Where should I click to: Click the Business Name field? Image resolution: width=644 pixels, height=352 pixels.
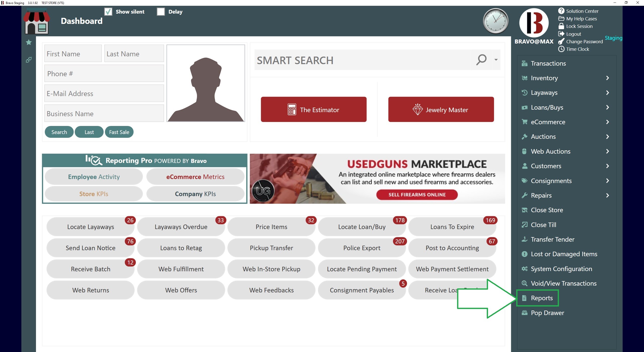[104, 113]
